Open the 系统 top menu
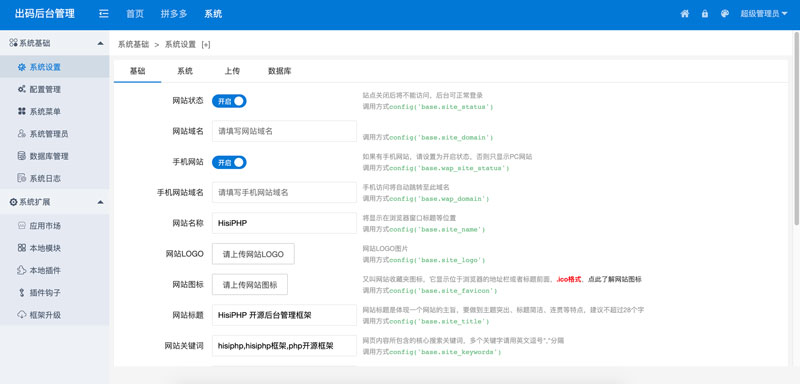This screenshot has height=384, width=800. 213,14
